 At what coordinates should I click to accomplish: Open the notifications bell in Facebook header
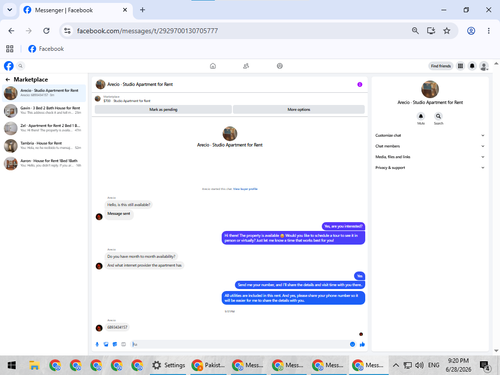pos(472,66)
